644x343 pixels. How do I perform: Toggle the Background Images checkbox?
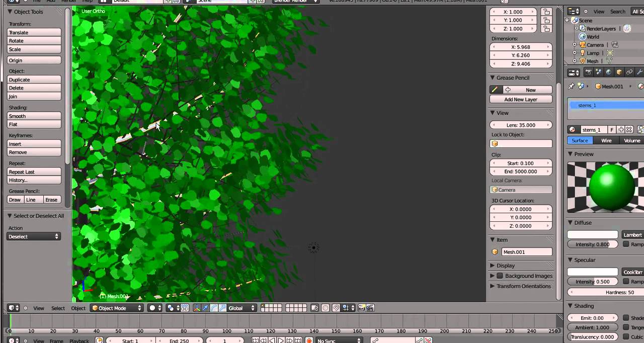tap(500, 276)
